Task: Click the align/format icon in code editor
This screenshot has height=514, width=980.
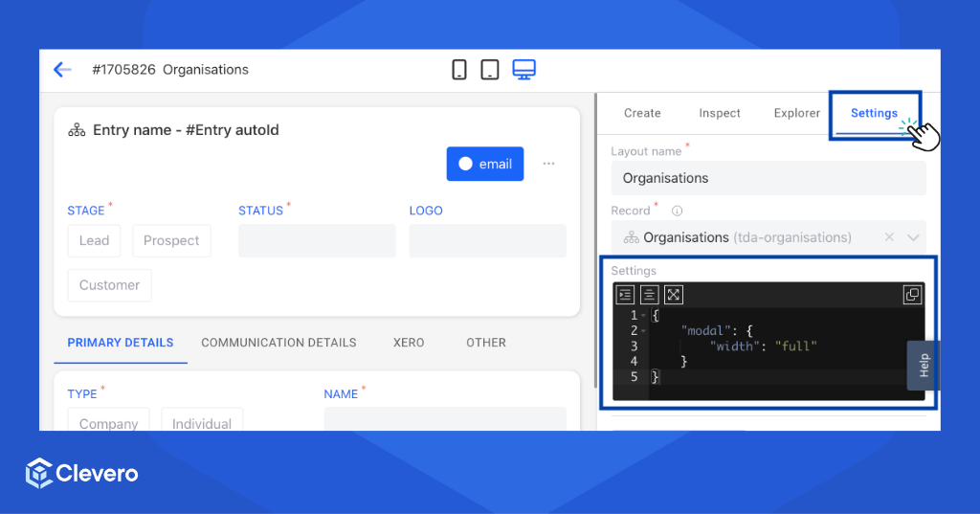Action: pos(650,295)
